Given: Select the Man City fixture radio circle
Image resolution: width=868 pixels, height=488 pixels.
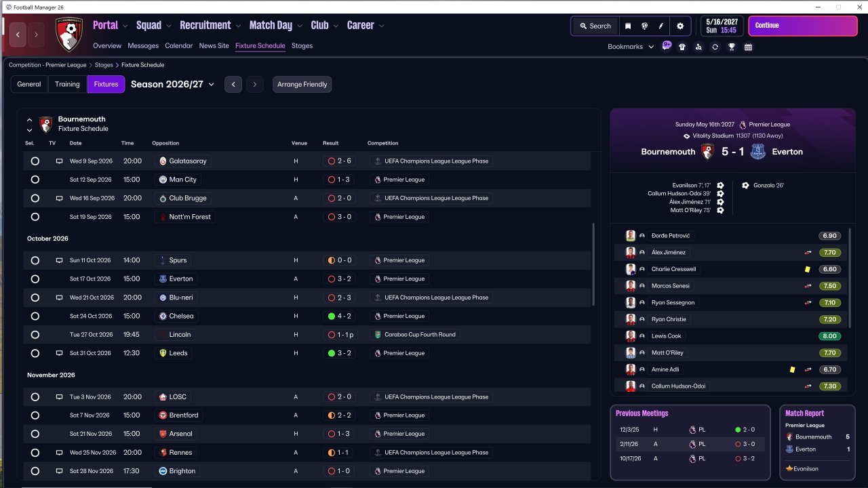Looking at the screenshot, I should click(x=35, y=180).
